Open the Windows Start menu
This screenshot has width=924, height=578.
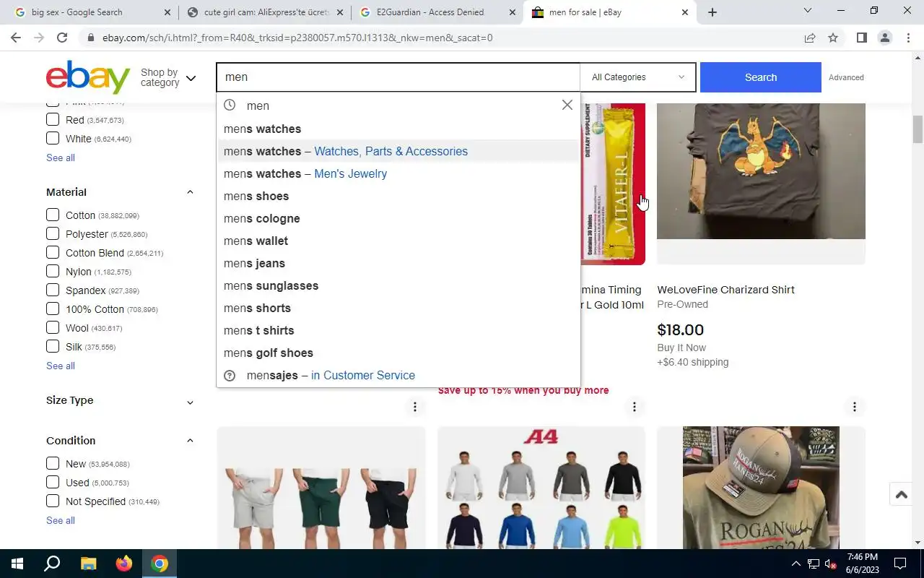pyautogui.click(x=17, y=564)
